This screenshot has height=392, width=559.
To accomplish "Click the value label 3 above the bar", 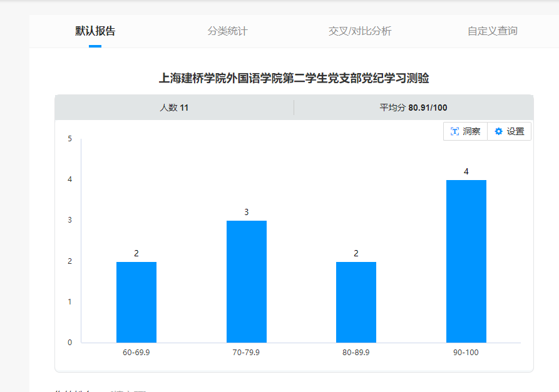I will click(246, 212).
